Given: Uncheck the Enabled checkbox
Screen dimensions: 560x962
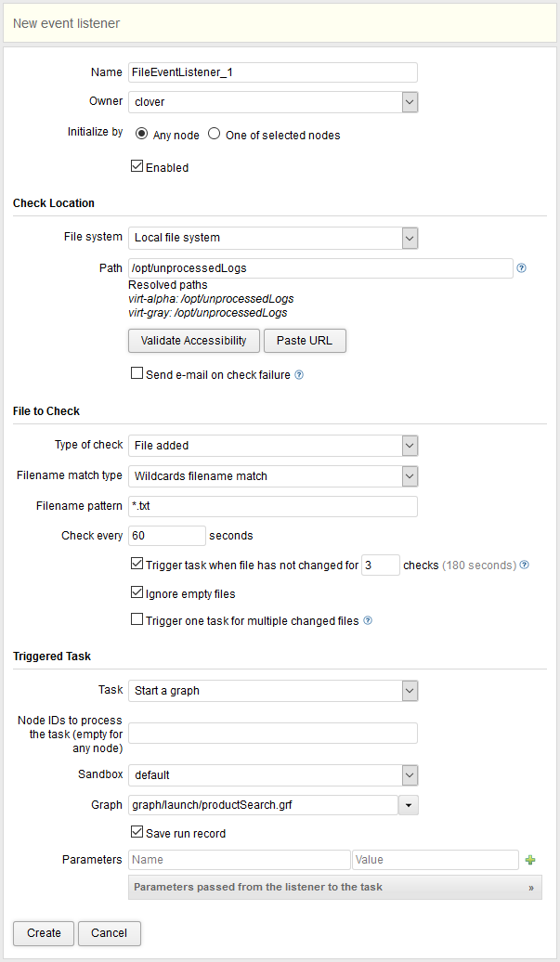Looking at the screenshot, I should click(x=138, y=167).
